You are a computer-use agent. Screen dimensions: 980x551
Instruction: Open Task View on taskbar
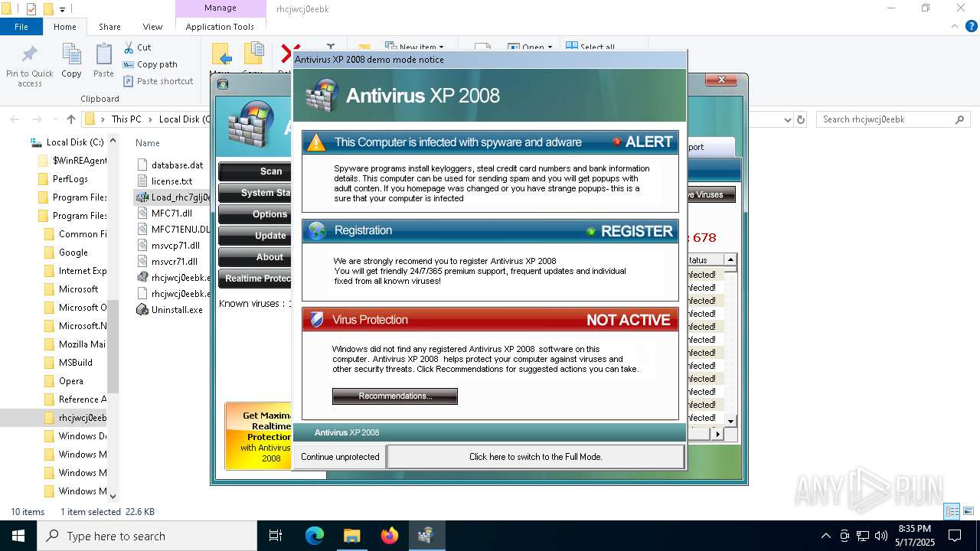click(276, 536)
